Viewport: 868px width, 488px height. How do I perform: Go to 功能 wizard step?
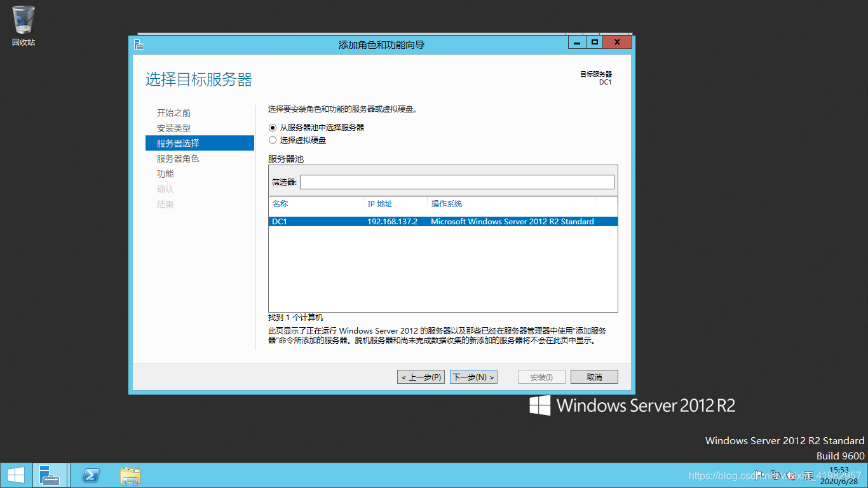(165, 173)
